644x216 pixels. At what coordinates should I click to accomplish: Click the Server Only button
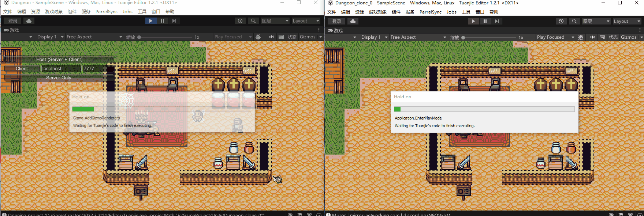(x=59, y=78)
